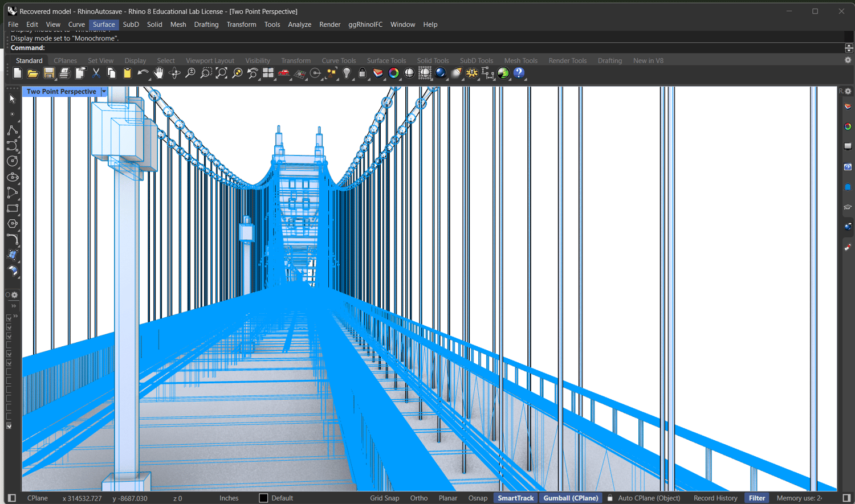Click the blue Help question mark icon
The image size is (855, 504).
(x=519, y=73)
